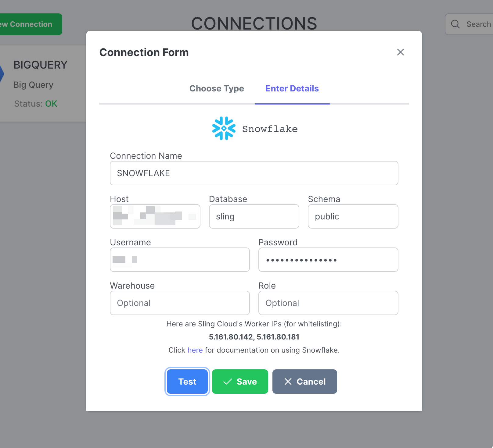493x448 pixels.
Task: Click the Schema field containing public
Action: tap(353, 216)
